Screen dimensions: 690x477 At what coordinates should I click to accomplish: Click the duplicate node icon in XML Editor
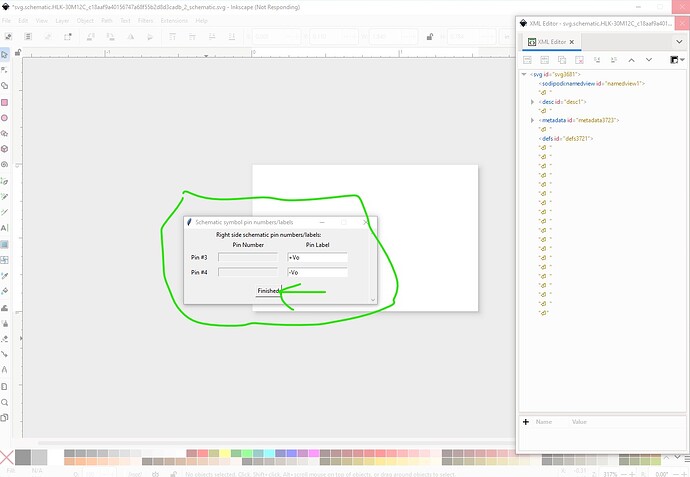click(562, 60)
